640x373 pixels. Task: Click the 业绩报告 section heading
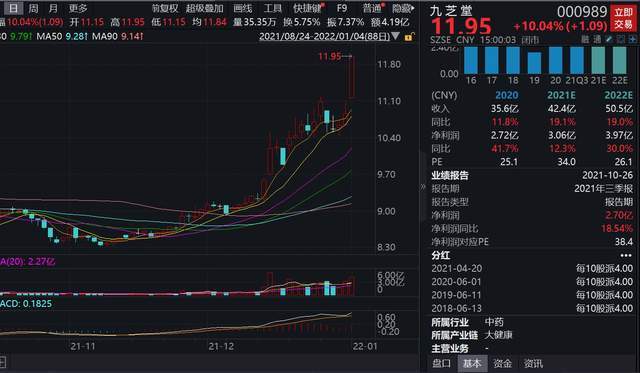450,175
